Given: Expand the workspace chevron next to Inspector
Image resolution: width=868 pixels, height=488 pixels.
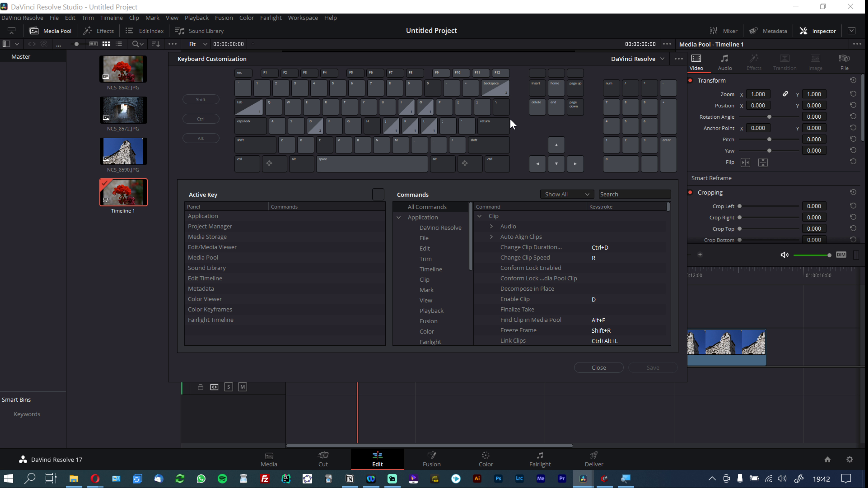Looking at the screenshot, I should click(851, 31).
